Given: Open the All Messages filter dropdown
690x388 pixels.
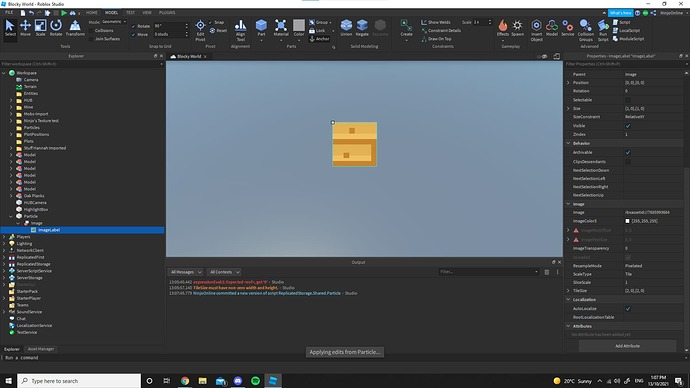Looking at the screenshot, I should (186, 272).
